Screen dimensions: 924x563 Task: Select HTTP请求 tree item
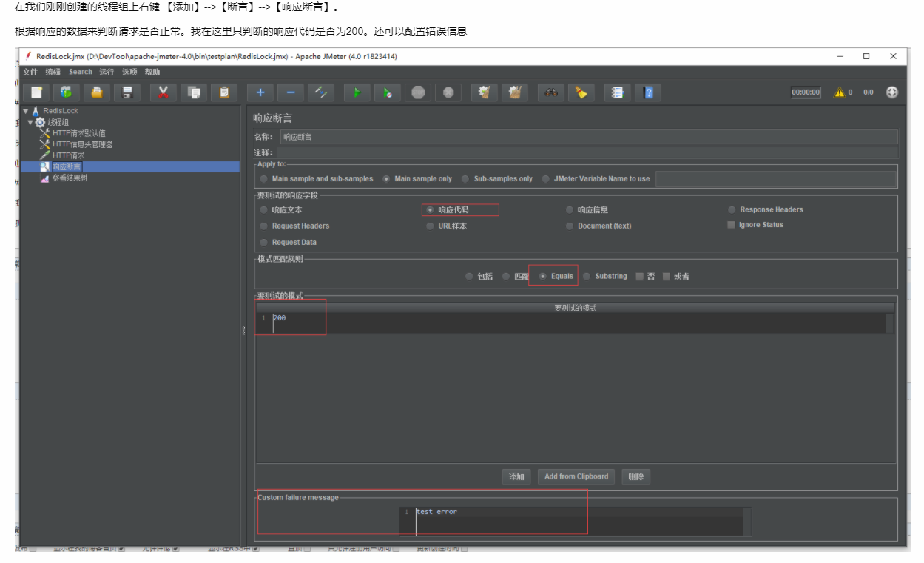(x=68, y=155)
